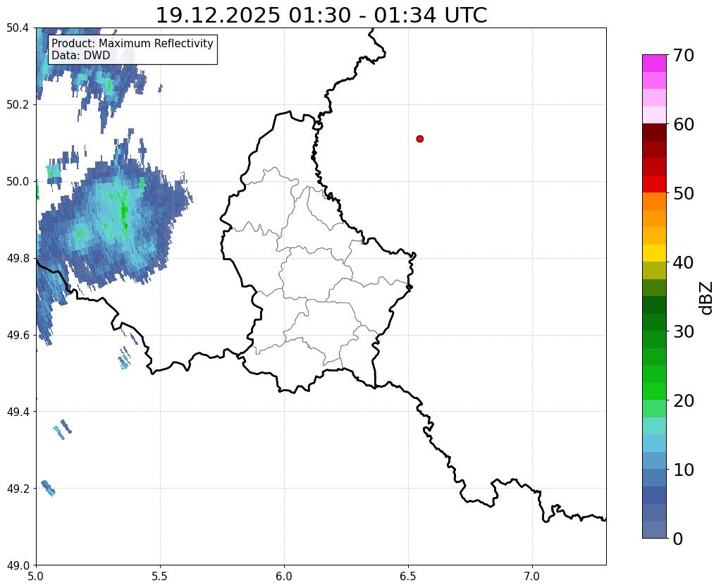Click the '0' colorbar tick label
The image size is (721, 588).
[678, 539]
